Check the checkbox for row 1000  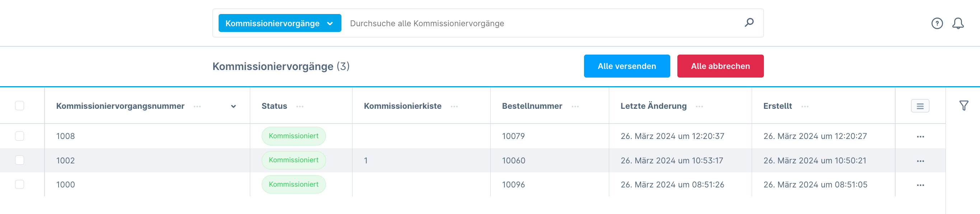pyautogui.click(x=19, y=185)
